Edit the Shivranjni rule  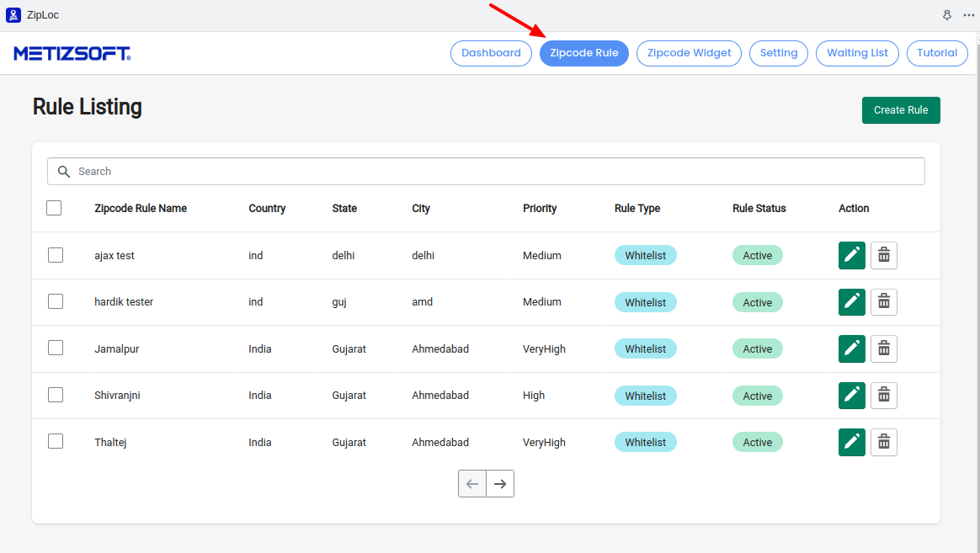tap(851, 396)
